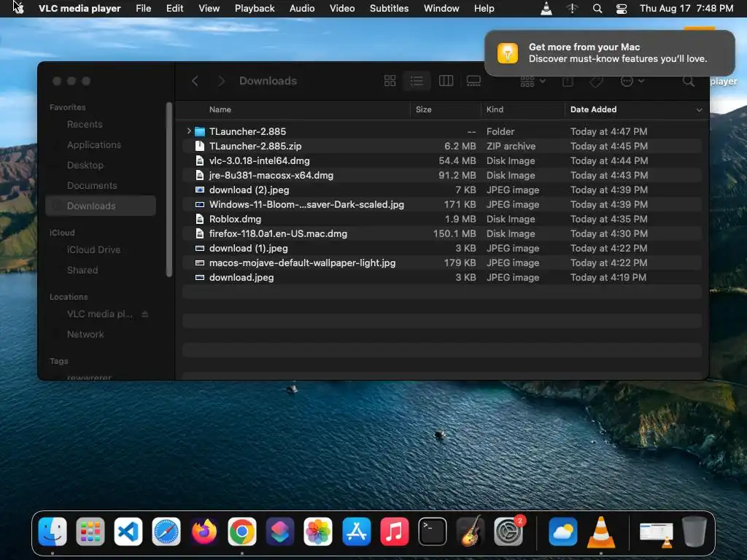Screen dimensions: 747x560
Task: Switch Finder to icon view
Action: click(x=390, y=81)
